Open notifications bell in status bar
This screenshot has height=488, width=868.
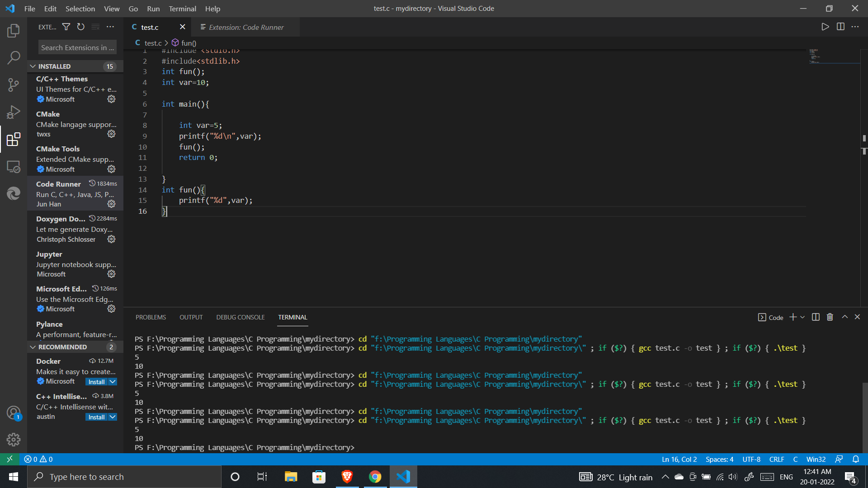[x=856, y=459]
